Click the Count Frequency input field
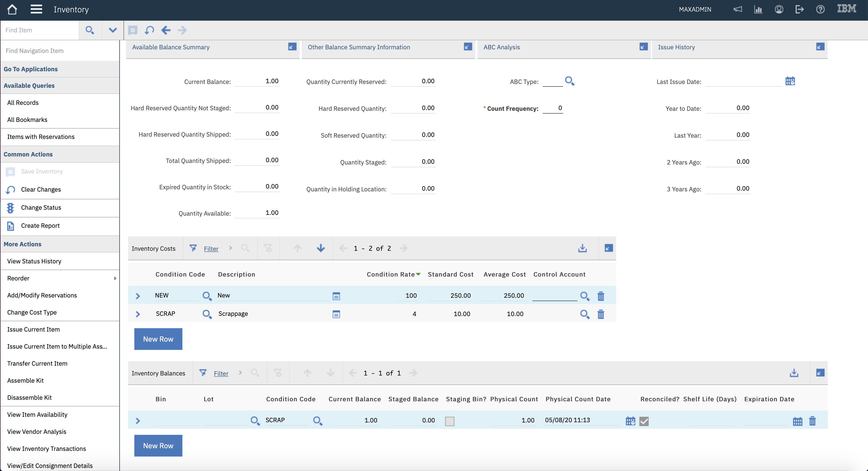 click(x=553, y=108)
